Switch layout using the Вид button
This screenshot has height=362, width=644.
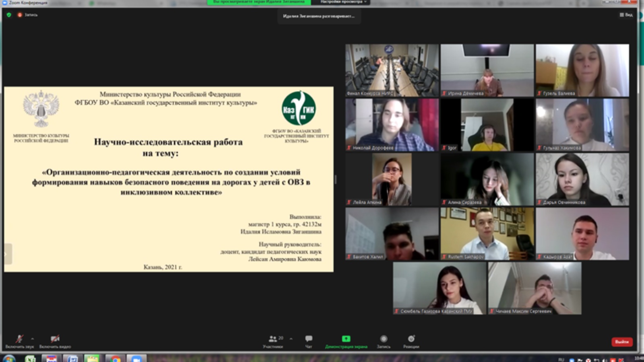626,15
